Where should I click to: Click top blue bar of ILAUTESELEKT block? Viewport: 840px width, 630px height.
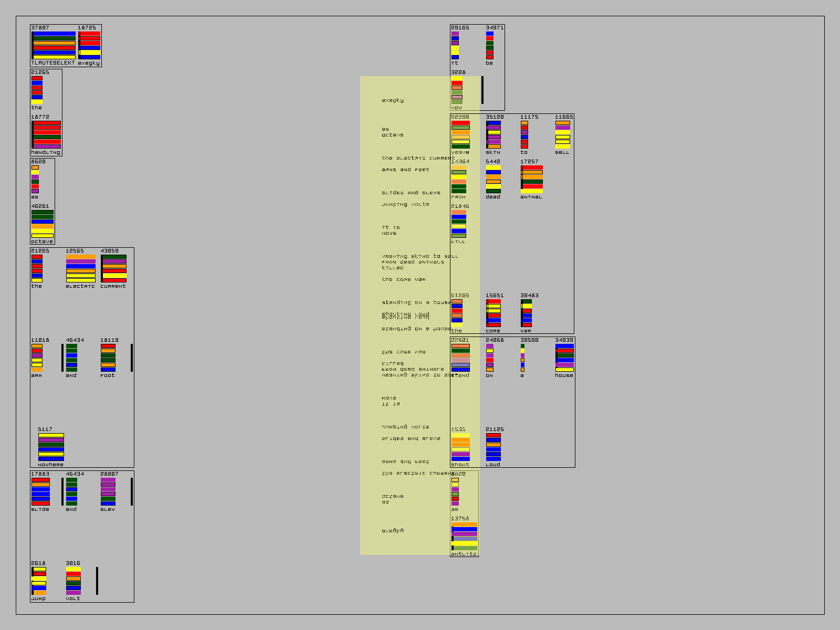click(54, 34)
